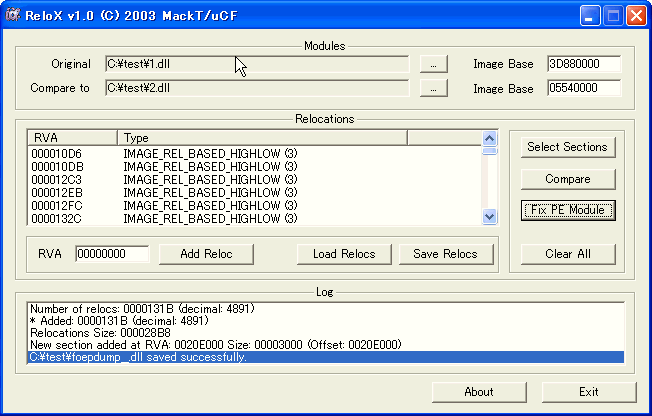Click the Compare button
The height and width of the screenshot is (416, 652).
[568, 179]
